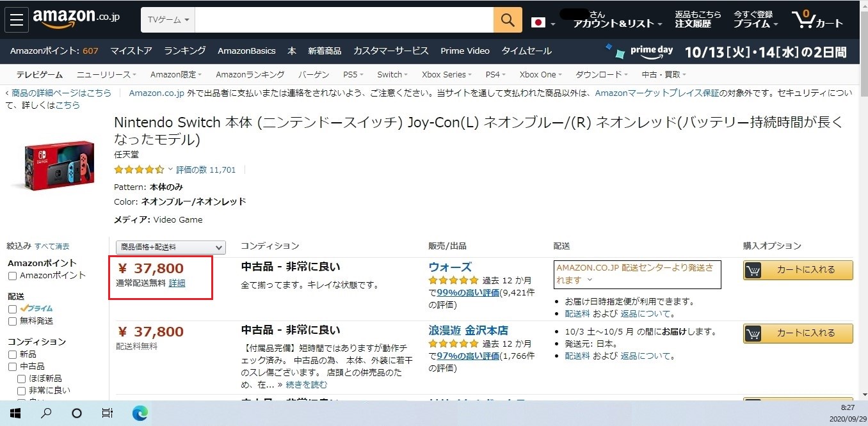
Task: Click the orange search magnifier button
Action: point(508,20)
